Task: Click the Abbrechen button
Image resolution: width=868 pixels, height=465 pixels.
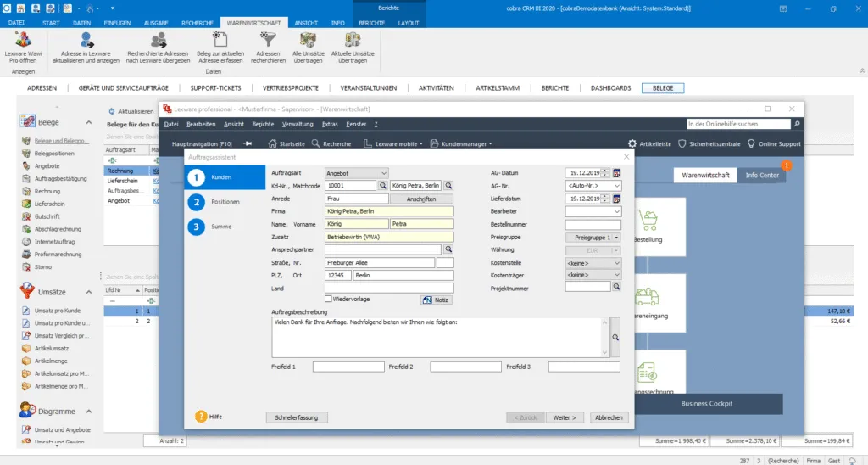Action: tap(609, 417)
